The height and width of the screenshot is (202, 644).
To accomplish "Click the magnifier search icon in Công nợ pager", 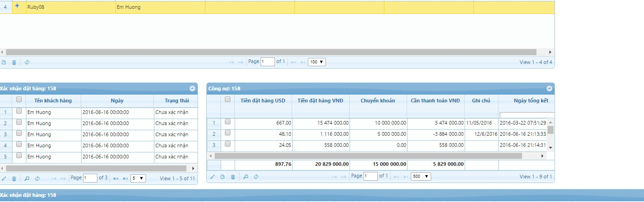I will [x=246, y=177].
